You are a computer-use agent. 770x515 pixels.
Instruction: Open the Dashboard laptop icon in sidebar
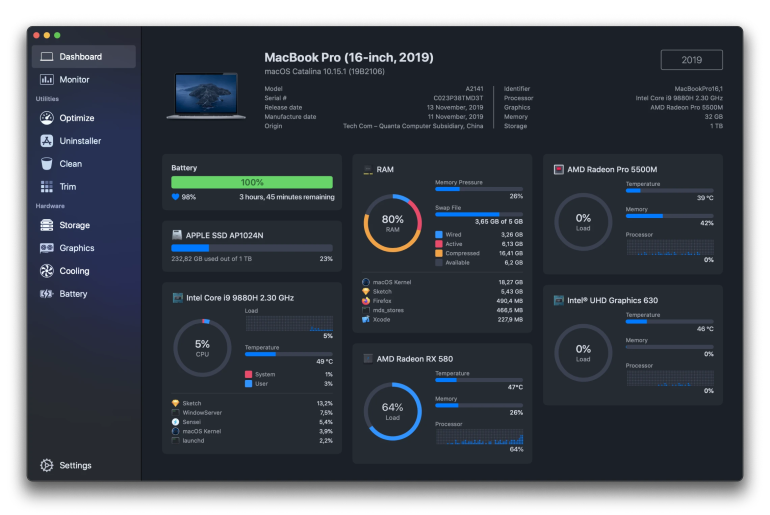47,56
